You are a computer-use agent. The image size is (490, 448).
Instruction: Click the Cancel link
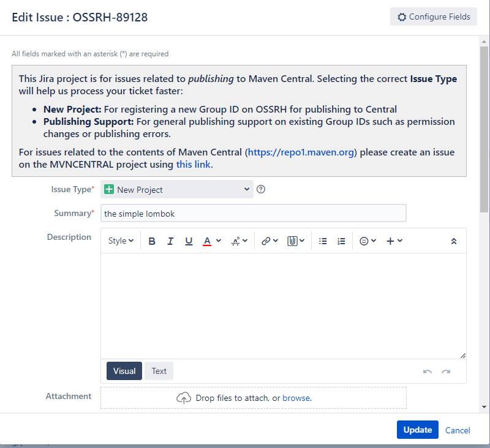(x=458, y=430)
